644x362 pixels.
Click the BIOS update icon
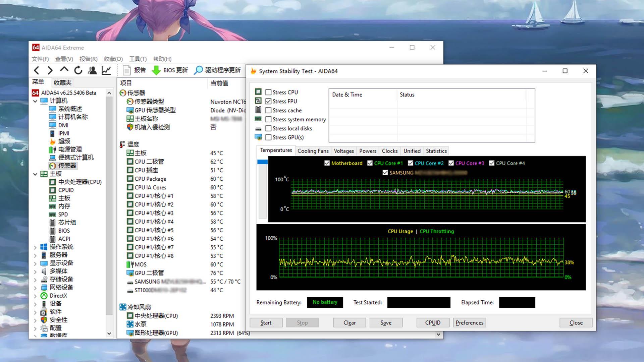pyautogui.click(x=157, y=70)
